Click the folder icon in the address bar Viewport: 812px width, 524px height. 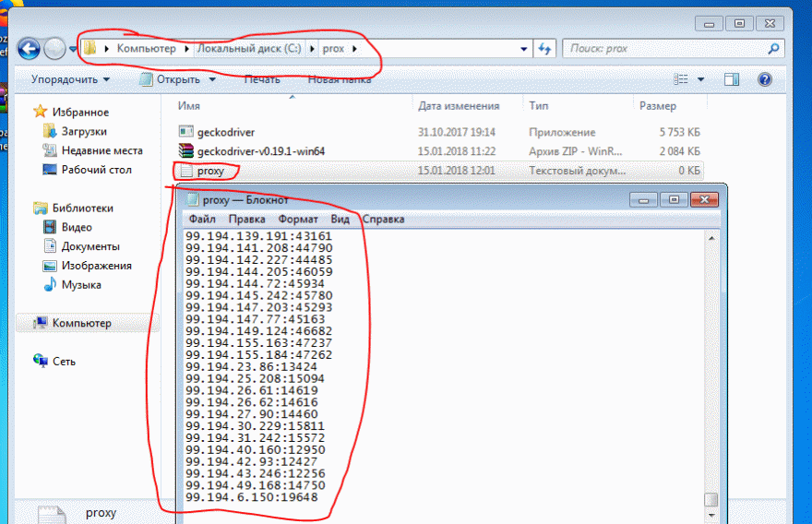pos(90,48)
